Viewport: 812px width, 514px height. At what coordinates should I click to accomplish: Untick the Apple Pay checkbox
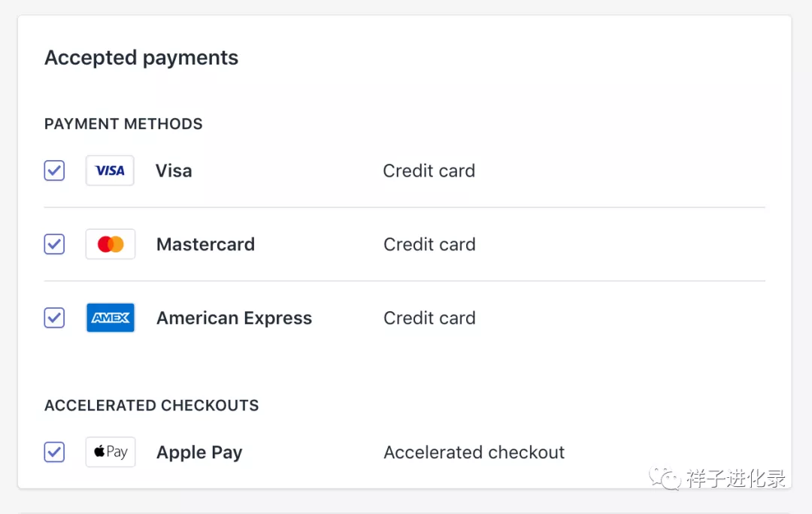(54, 452)
